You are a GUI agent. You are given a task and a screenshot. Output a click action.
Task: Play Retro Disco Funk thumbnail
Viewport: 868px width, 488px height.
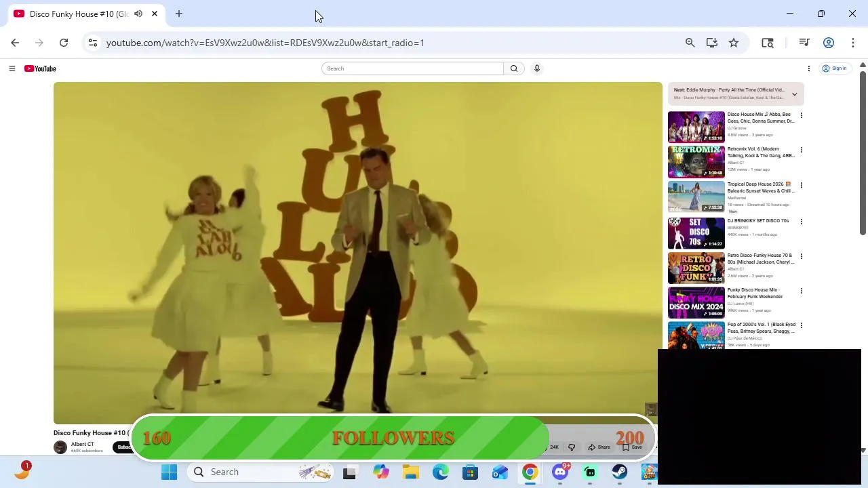696,268
